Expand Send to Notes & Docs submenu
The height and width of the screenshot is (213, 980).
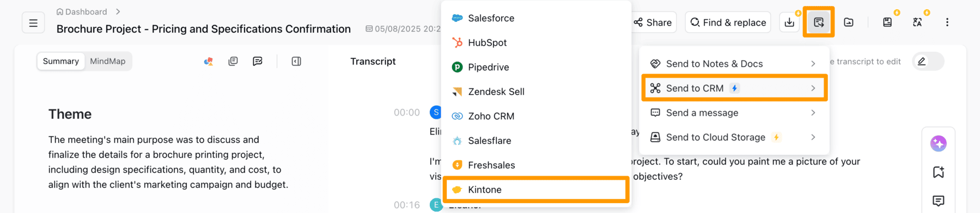pyautogui.click(x=734, y=64)
